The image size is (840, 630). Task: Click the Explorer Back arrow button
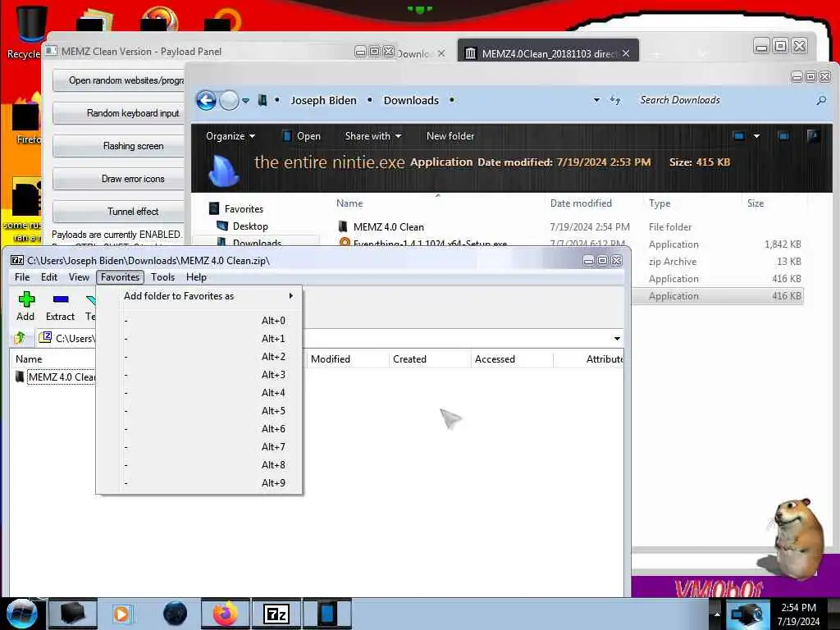coord(206,100)
